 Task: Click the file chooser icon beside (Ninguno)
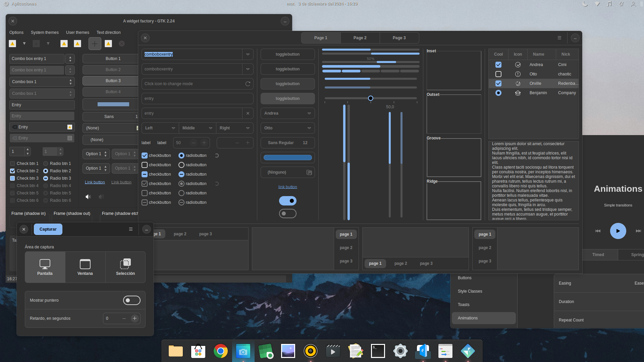pyautogui.click(x=309, y=172)
